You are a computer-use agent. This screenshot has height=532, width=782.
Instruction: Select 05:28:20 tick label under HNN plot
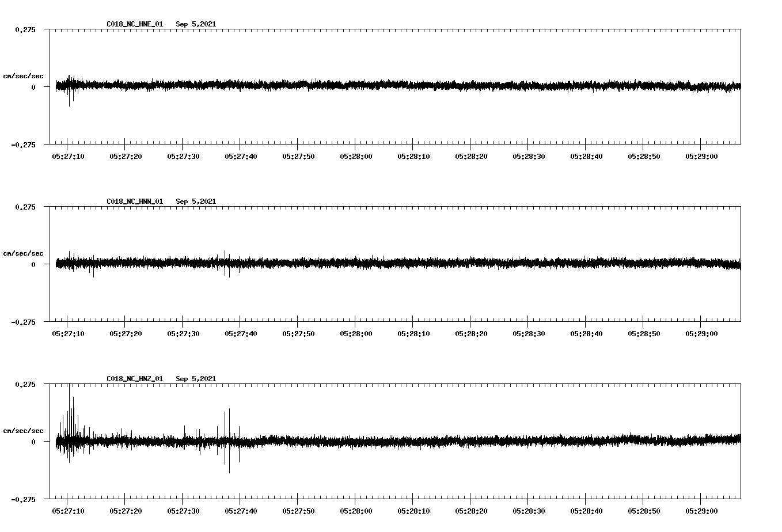[x=471, y=333]
